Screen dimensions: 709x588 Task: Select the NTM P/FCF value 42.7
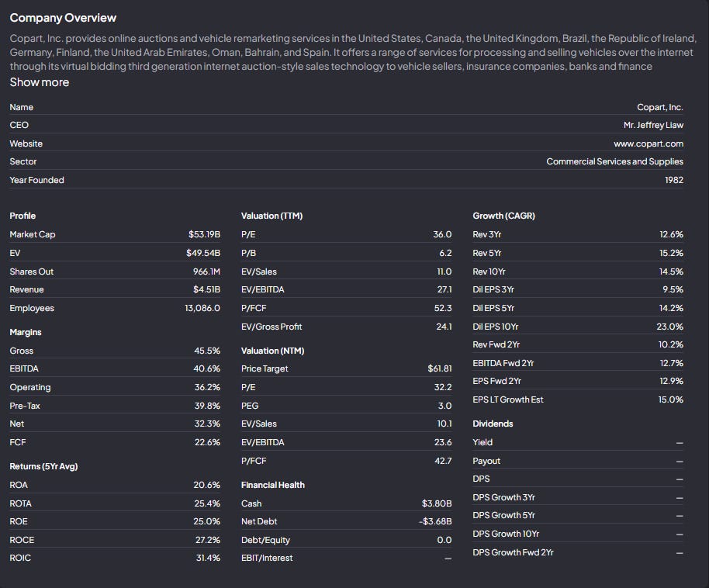coord(443,461)
